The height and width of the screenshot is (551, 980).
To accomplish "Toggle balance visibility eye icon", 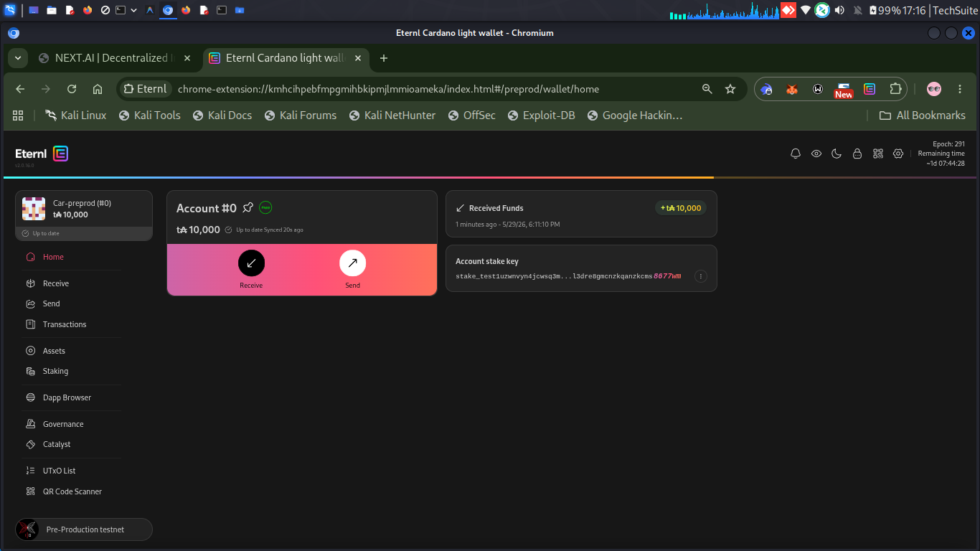I will point(816,154).
